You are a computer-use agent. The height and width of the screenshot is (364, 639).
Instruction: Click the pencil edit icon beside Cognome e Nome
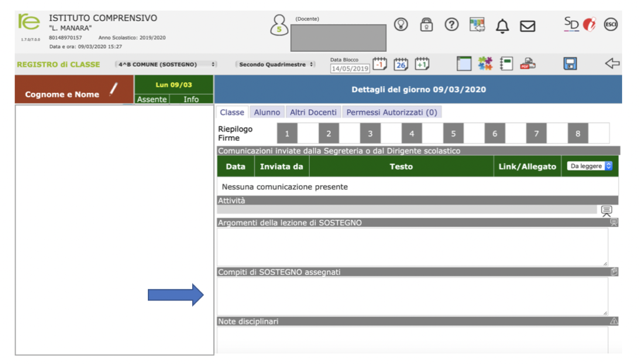[114, 89]
